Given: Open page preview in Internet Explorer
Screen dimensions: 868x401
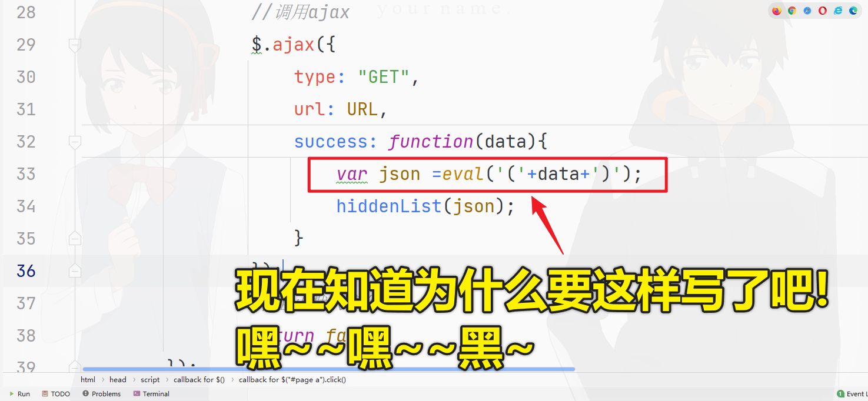Looking at the screenshot, I should click(x=838, y=11).
